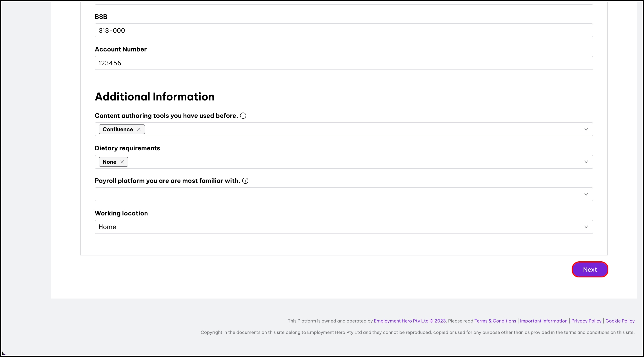Click info icon beside content authoring tools
The height and width of the screenshot is (357, 644).
point(243,116)
